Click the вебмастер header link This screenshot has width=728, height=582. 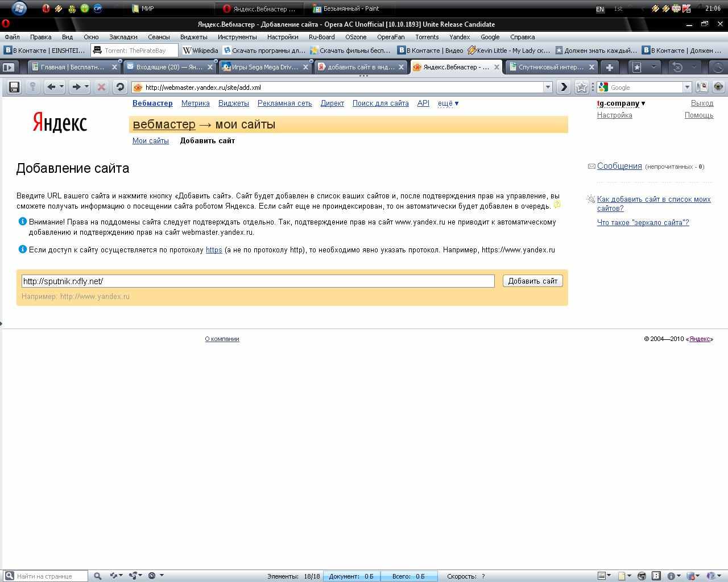tap(164, 124)
